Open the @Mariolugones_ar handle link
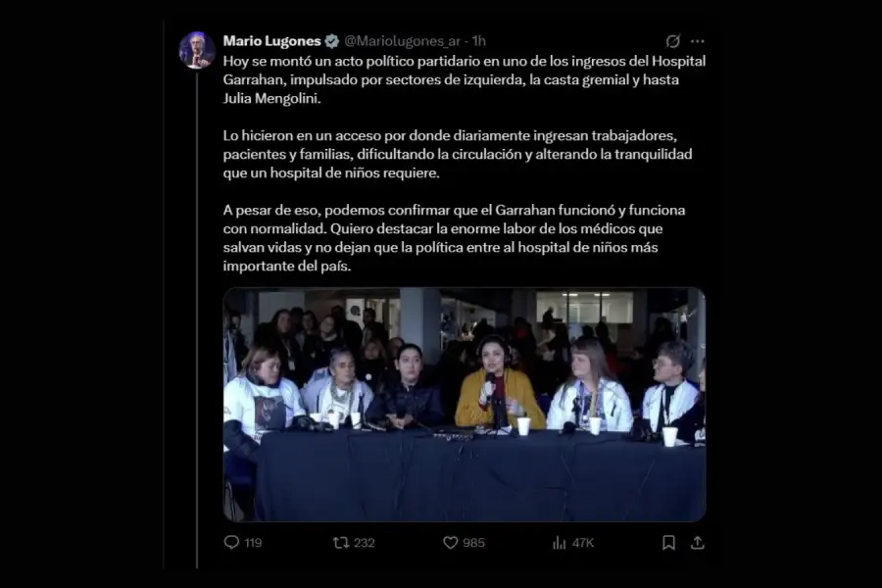 pos(402,41)
